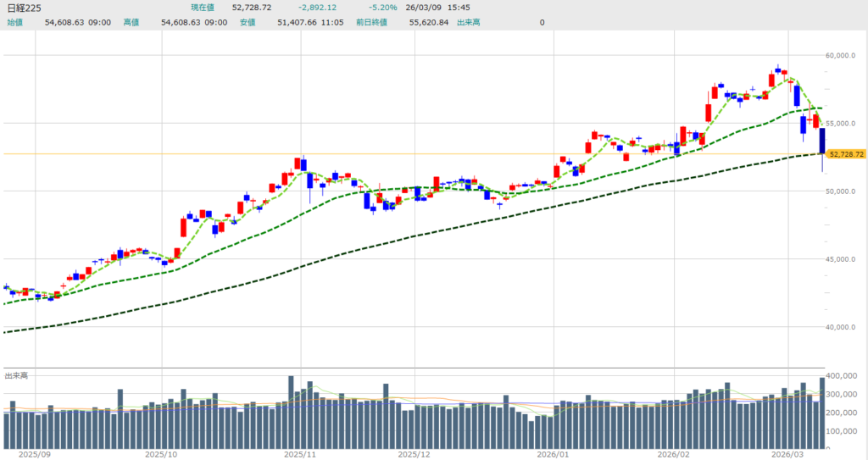Viewport: 868px width, 460px height.
Task: Click the 出来高 label in the volume panel
Action: [16, 374]
